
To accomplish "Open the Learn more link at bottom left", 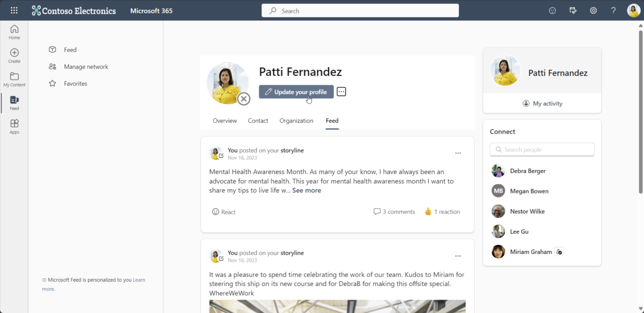I will [x=139, y=280].
